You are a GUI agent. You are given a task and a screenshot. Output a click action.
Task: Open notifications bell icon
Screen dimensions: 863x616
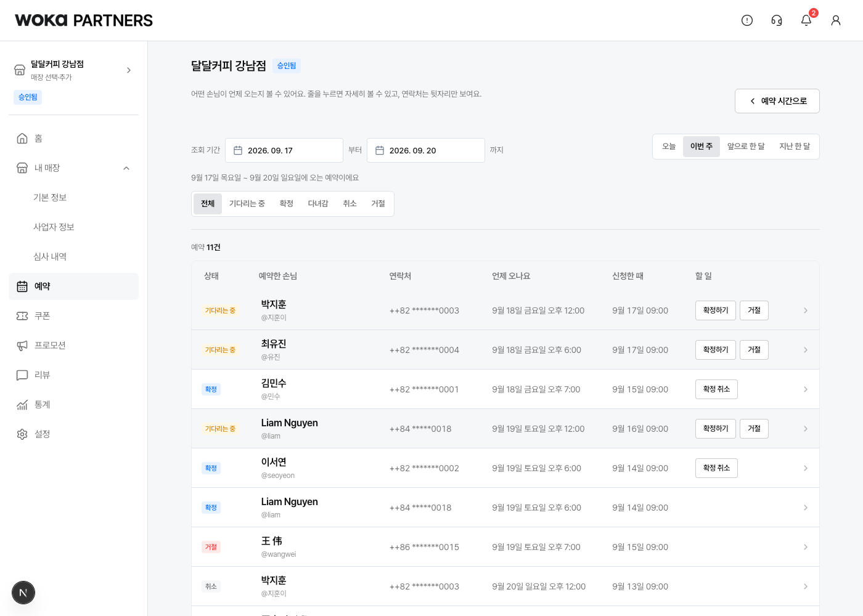coord(806,20)
